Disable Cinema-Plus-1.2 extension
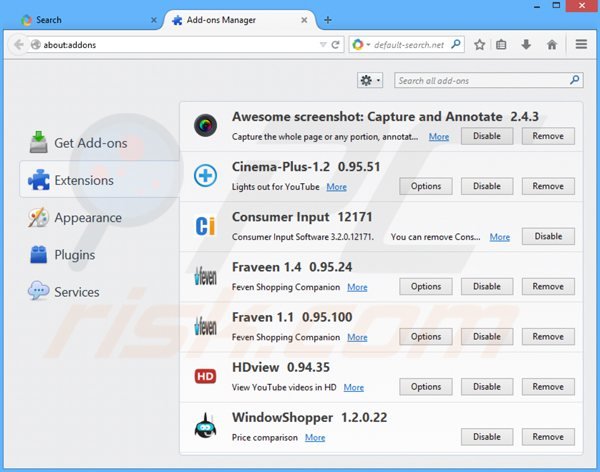 click(x=487, y=186)
